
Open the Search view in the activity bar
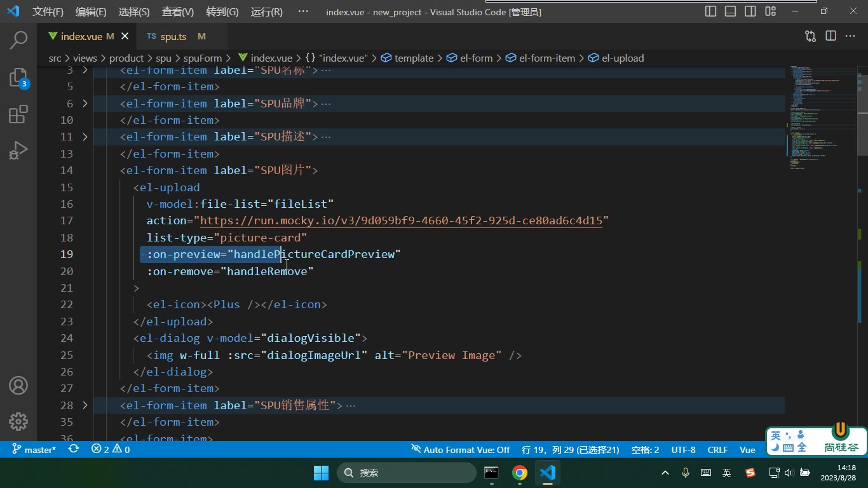(18, 40)
